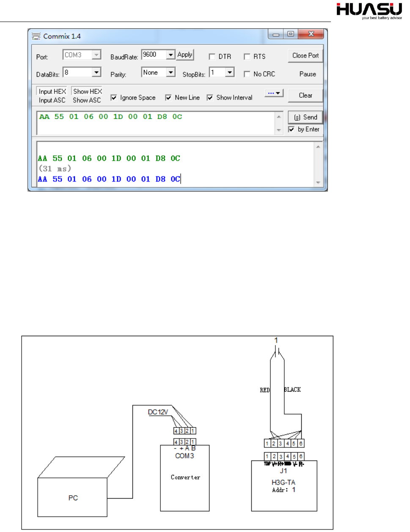Open the BaudRate 9600 dropdown
Screen dimensions: 410x532
[171, 55]
